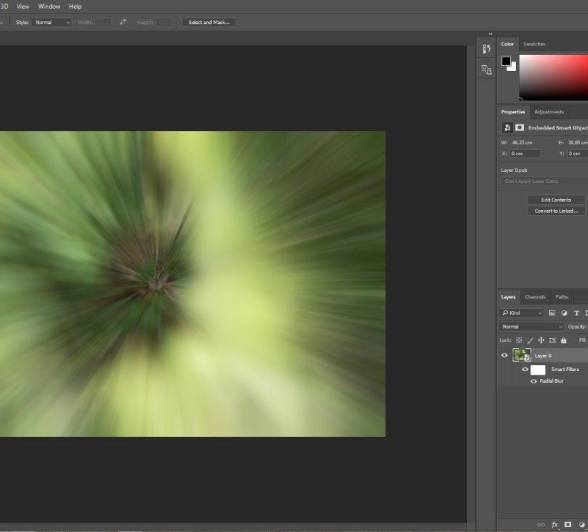The width and height of the screenshot is (588, 532).
Task: Open the Help menu
Action: tap(75, 6)
